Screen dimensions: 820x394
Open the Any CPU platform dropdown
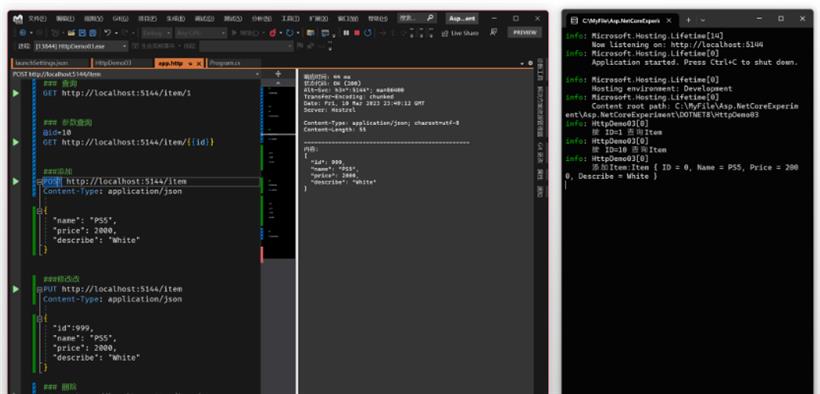201,33
